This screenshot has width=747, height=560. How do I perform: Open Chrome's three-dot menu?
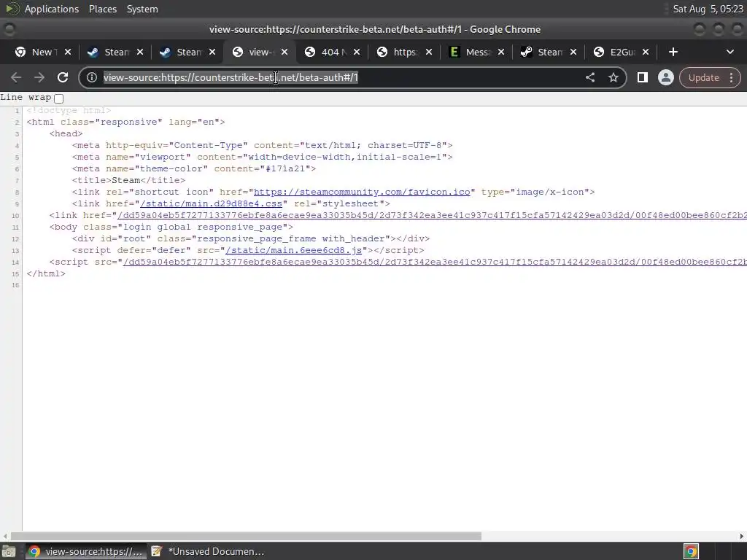(731, 77)
